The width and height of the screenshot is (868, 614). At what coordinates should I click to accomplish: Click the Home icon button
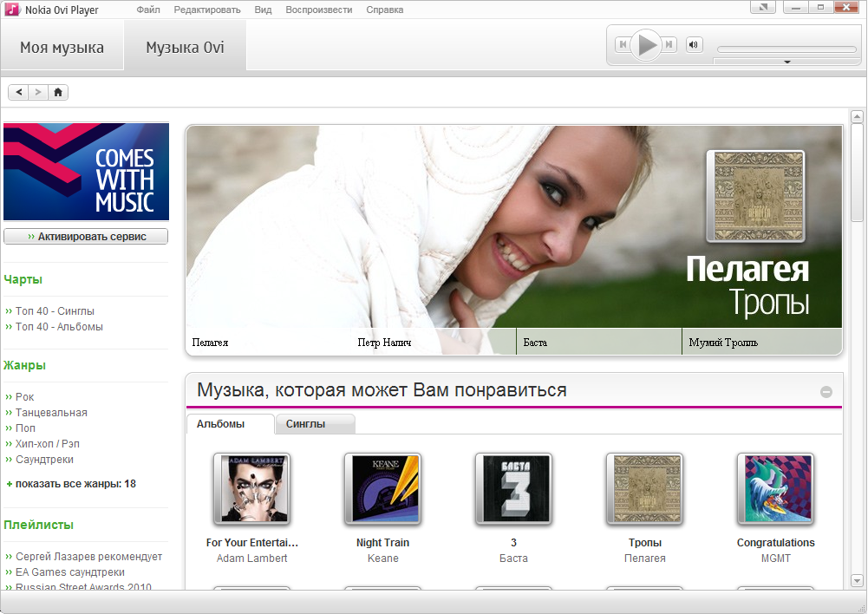pos(58,92)
